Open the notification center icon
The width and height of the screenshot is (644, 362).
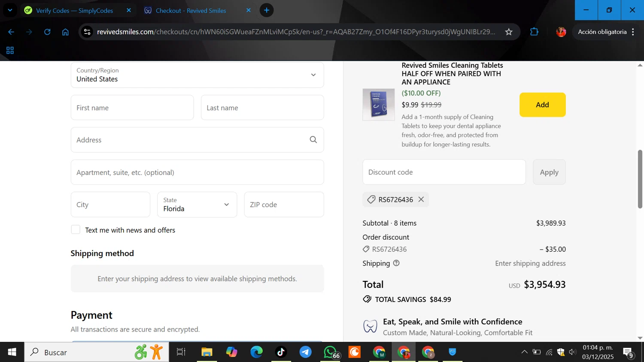[x=629, y=353]
